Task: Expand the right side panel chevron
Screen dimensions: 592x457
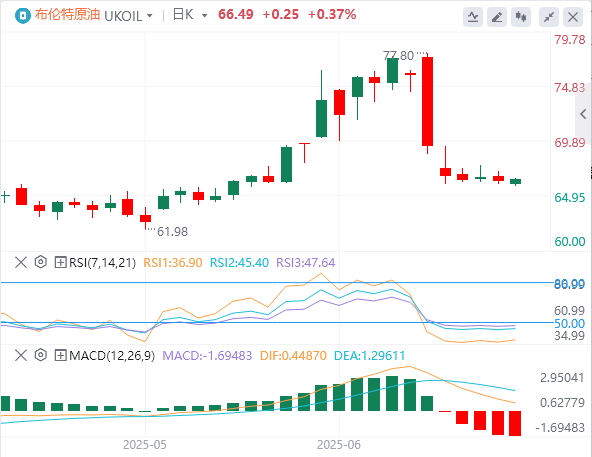Action: click(583, 114)
